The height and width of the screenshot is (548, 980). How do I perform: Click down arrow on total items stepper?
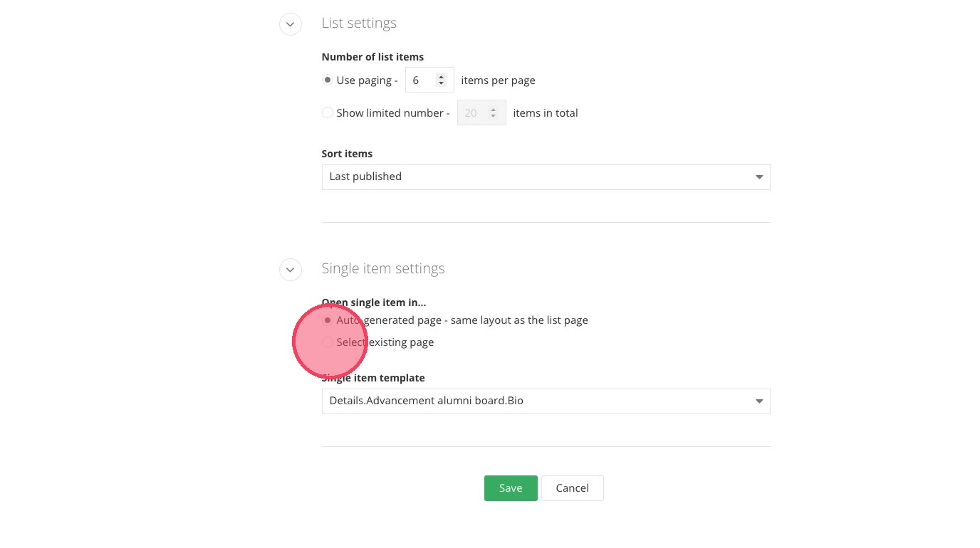click(x=493, y=117)
